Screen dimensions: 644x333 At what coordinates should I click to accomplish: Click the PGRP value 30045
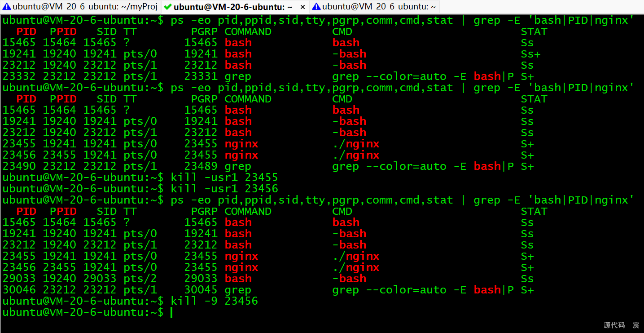[x=201, y=290]
